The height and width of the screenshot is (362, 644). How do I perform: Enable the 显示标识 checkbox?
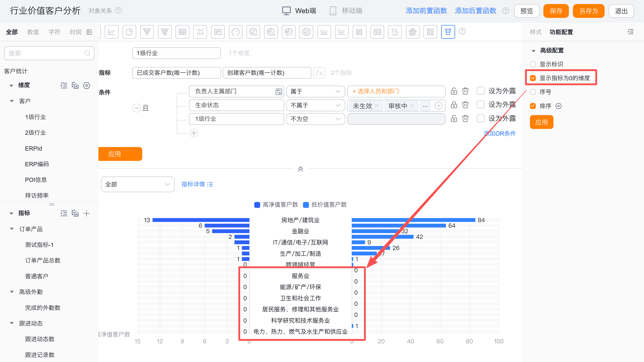pyautogui.click(x=533, y=64)
